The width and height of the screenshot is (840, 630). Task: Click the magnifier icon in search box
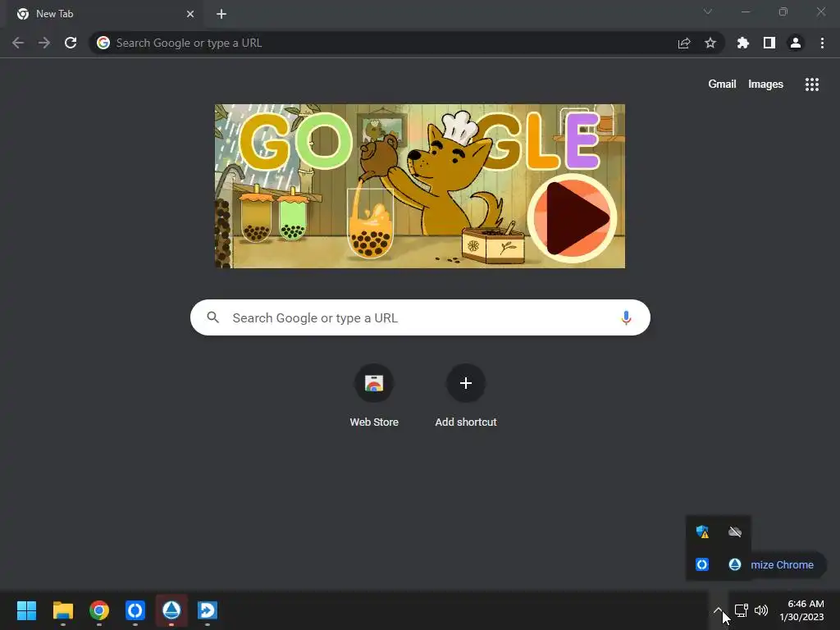(213, 317)
